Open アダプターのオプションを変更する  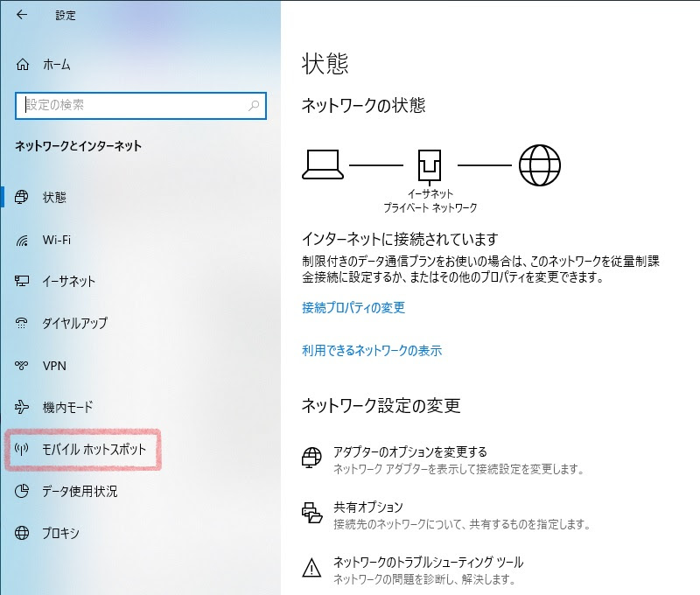pyautogui.click(x=410, y=452)
